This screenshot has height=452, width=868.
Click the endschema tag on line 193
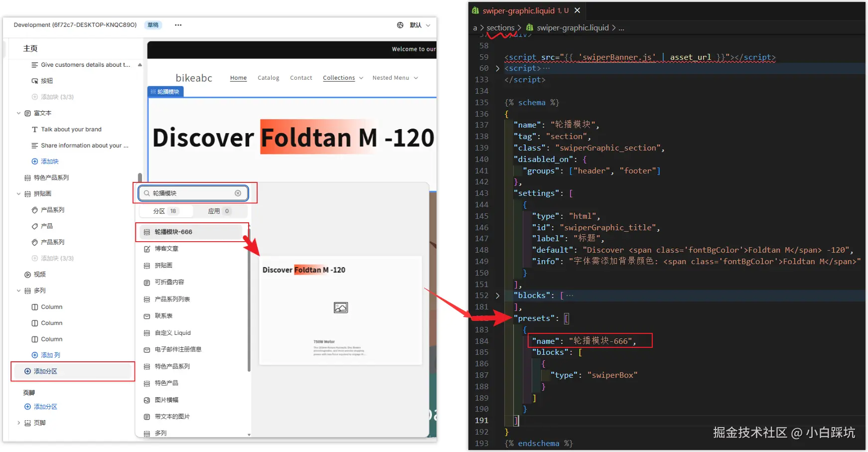[539, 444]
